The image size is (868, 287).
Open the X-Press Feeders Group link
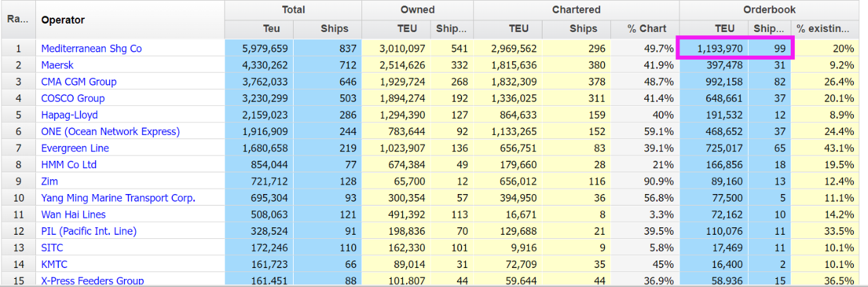pos(92,280)
